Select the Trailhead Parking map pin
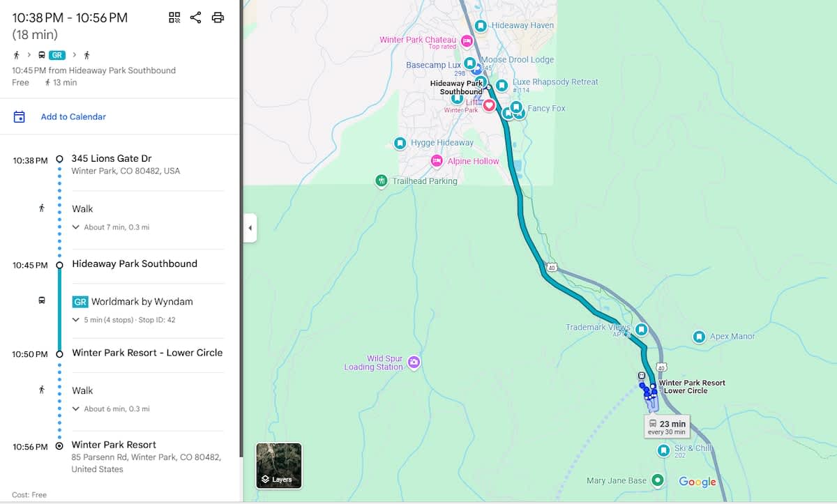837x504 pixels. tap(381, 181)
